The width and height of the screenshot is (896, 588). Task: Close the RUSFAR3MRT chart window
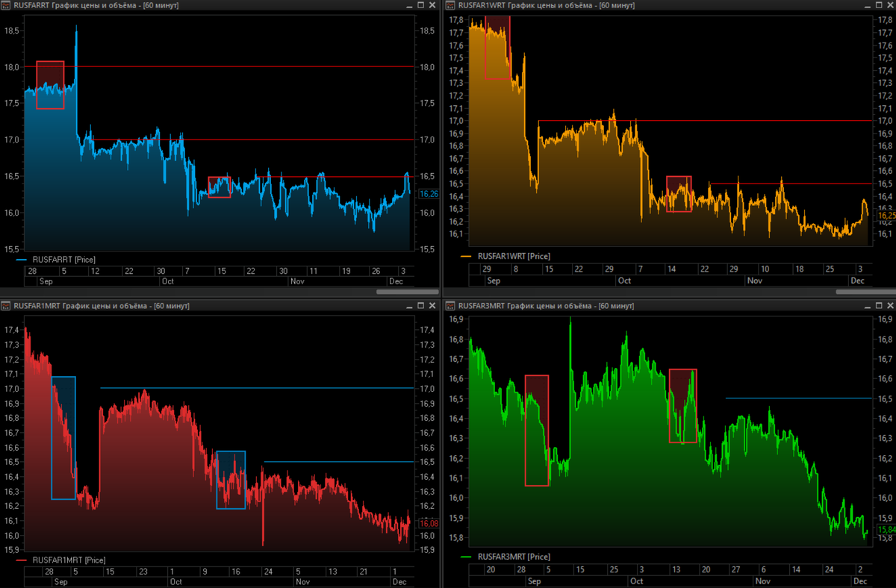coord(889,305)
